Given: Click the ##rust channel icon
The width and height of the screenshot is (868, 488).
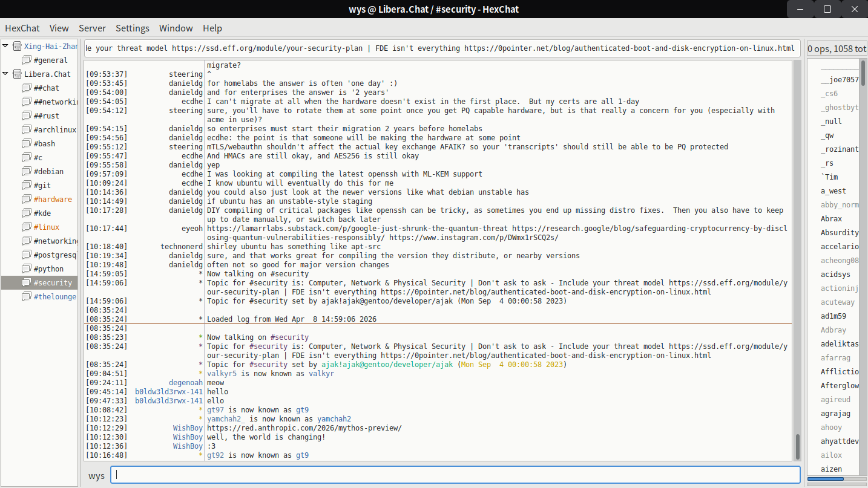Looking at the screenshot, I should coord(27,115).
